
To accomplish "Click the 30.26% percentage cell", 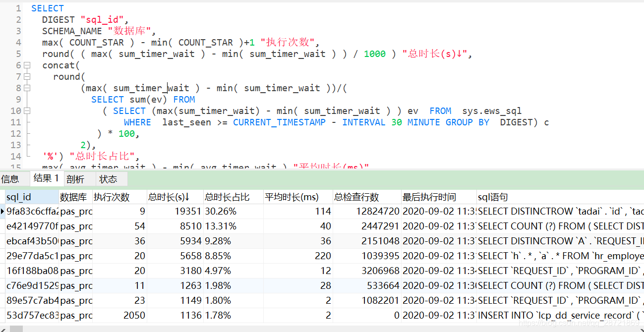I will [234, 212].
